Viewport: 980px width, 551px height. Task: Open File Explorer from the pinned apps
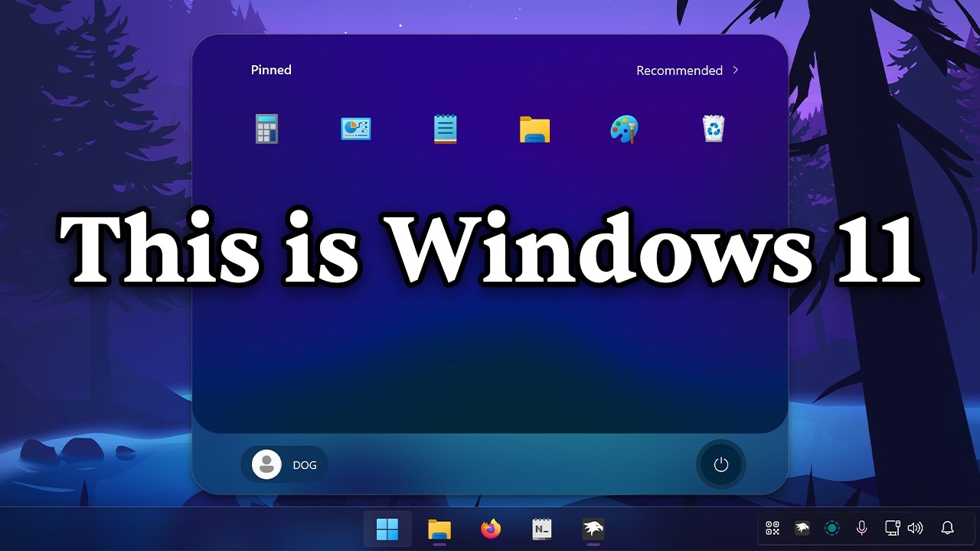534,129
